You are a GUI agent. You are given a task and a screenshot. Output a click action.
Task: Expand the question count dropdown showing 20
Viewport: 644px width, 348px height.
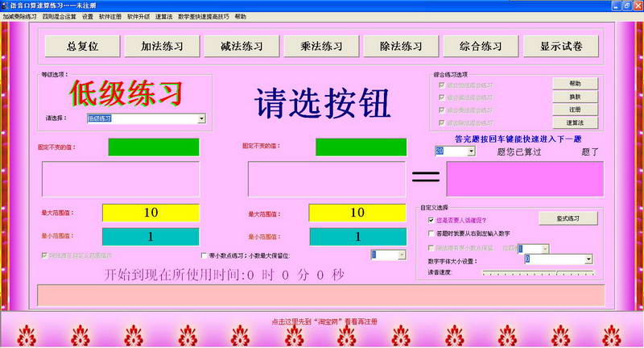pyautogui.click(x=471, y=151)
